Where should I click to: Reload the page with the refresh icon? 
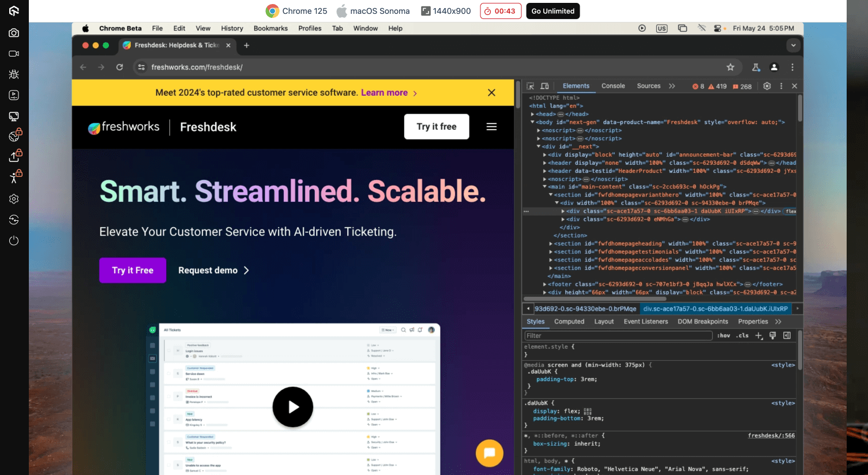pos(119,67)
